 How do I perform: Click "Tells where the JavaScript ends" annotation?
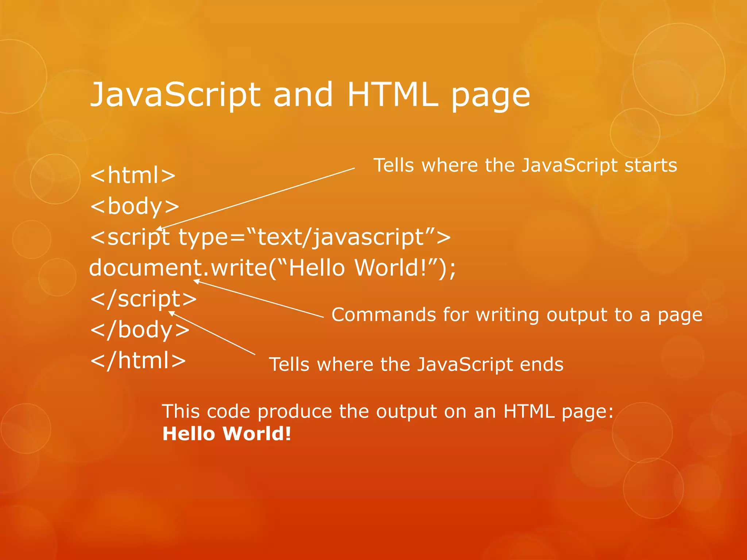[416, 365]
